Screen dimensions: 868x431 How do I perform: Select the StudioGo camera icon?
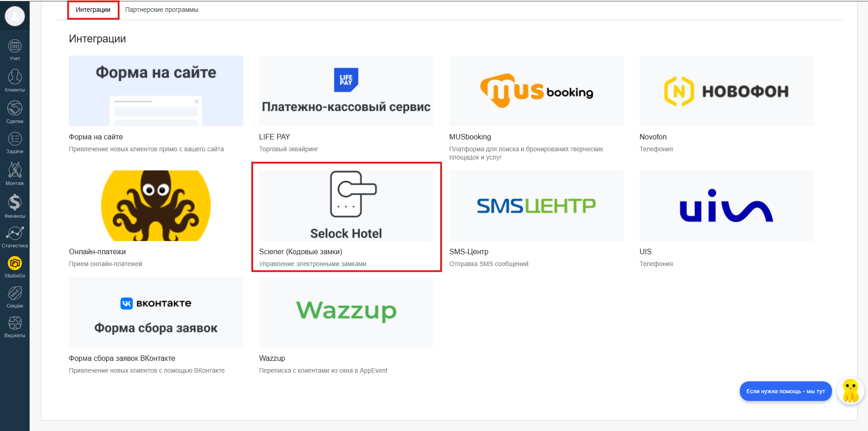pyautogui.click(x=15, y=263)
